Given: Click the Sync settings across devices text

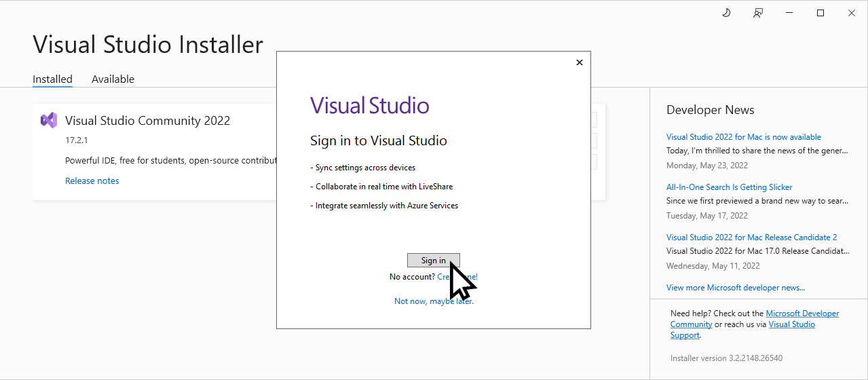Looking at the screenshot, I should pos(362,168).
